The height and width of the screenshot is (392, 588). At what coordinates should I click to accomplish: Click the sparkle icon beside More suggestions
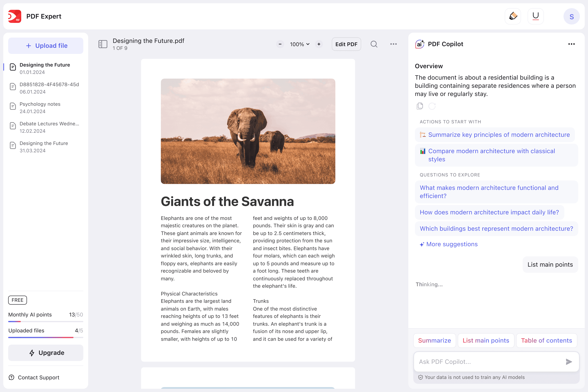click(x=422, y=245)
